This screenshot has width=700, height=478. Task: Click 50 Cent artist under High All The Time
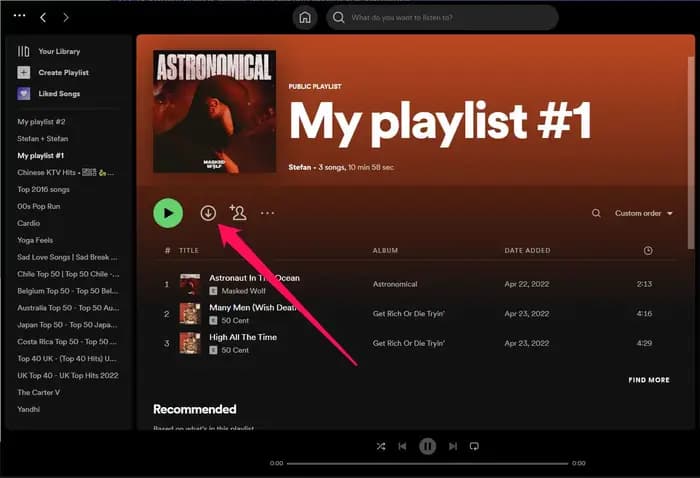235,350
